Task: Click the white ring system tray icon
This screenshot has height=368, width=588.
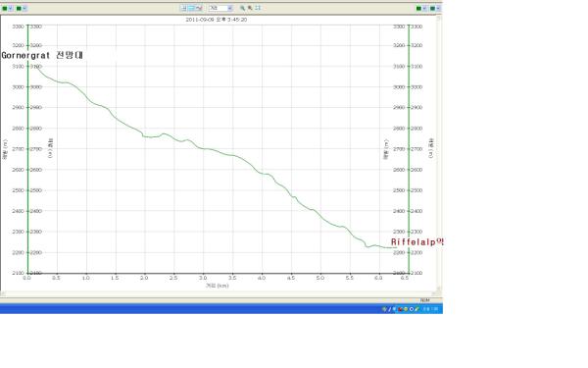Action: pos(412,309)
